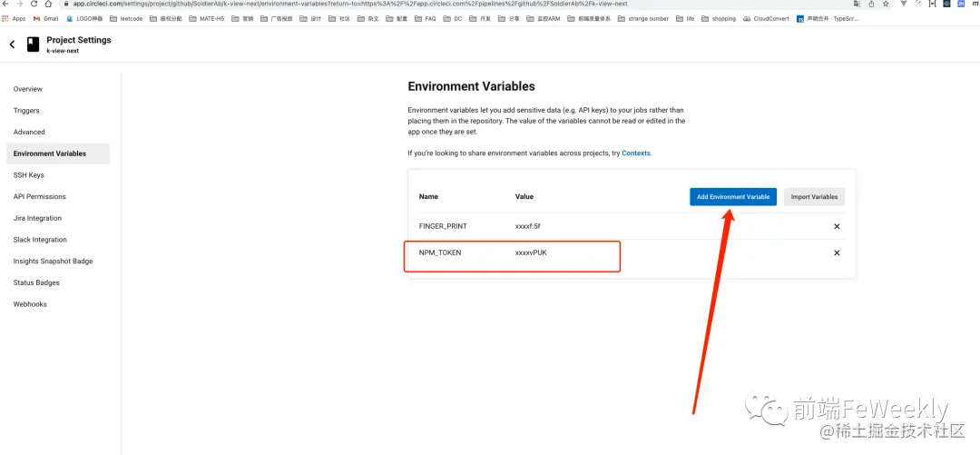Delete the NPM_TOKEN variable with its X

(837, 252)
